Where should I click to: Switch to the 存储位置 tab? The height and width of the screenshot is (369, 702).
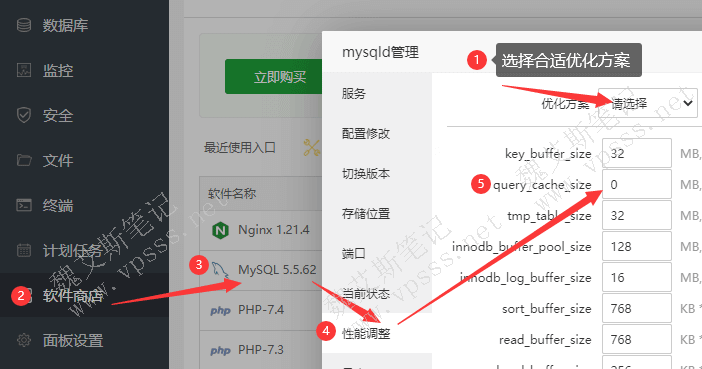coord(366,214)
